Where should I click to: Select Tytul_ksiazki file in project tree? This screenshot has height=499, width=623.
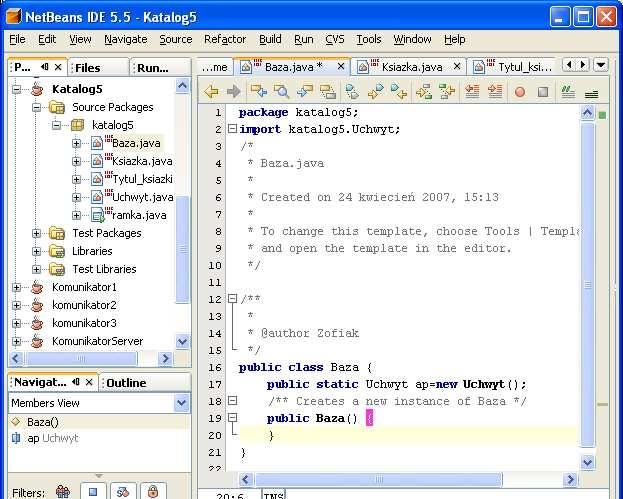coord(142,179)
